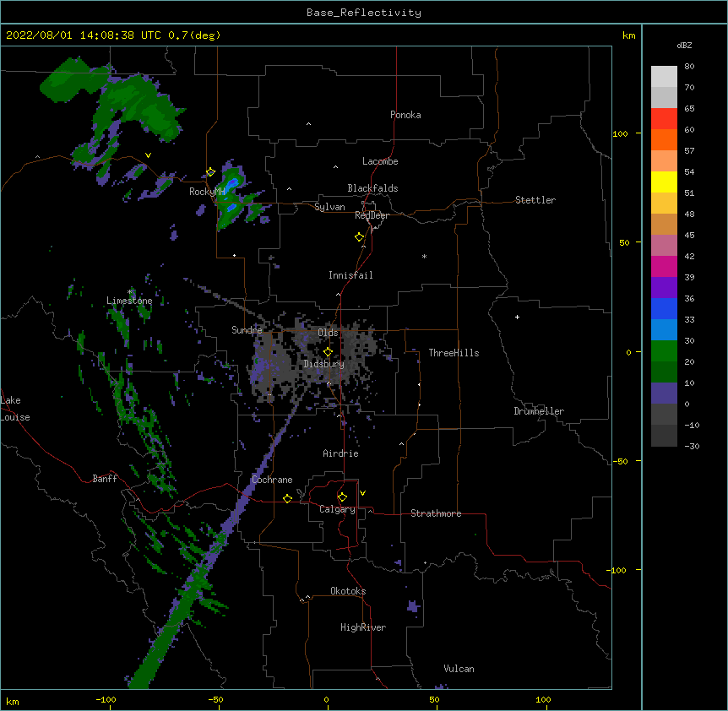This screenshot has width=728, height=711.
Task: Select the Strathmore label
Action: click(x=436, y=513)
